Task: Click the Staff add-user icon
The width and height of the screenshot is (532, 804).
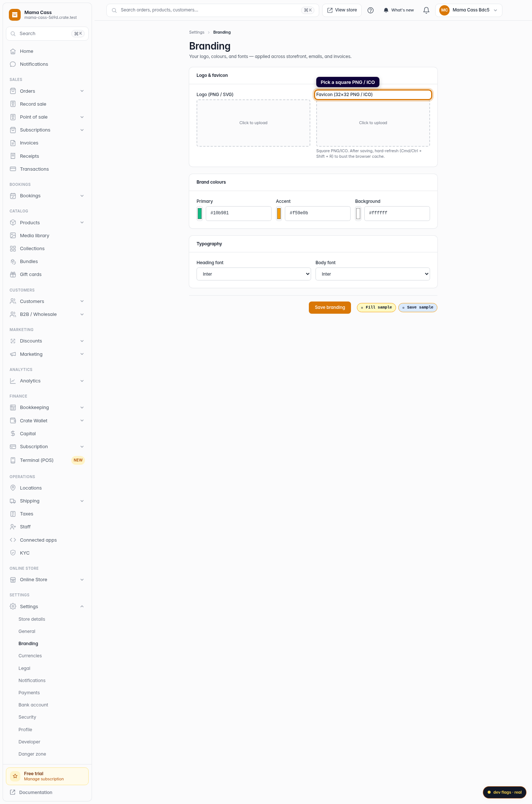Action: [13, 527]
